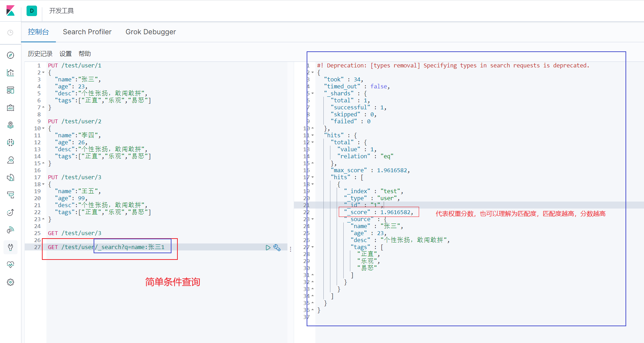The image size is (644, 343).
Task: Open the 帮助 help menu
Action: click(x=85, y=53)
